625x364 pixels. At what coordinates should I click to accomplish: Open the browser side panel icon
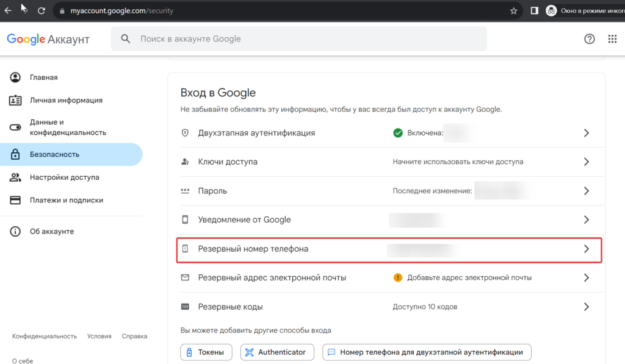point(535,11)
